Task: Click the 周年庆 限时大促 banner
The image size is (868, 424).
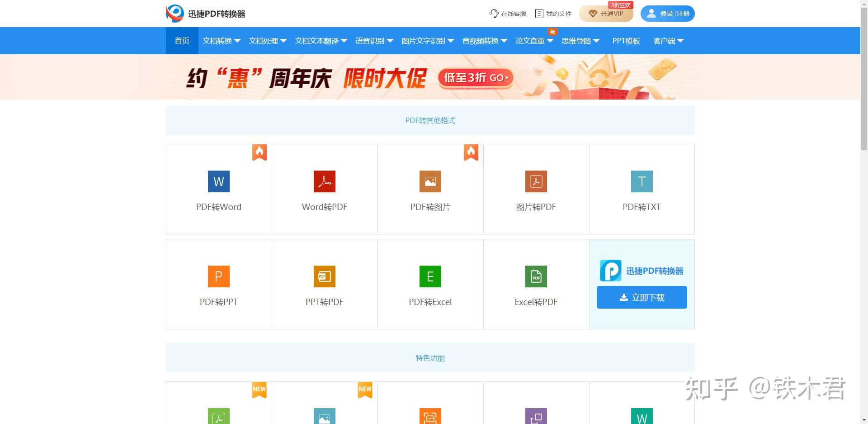Action: click(x=430, y=77)
